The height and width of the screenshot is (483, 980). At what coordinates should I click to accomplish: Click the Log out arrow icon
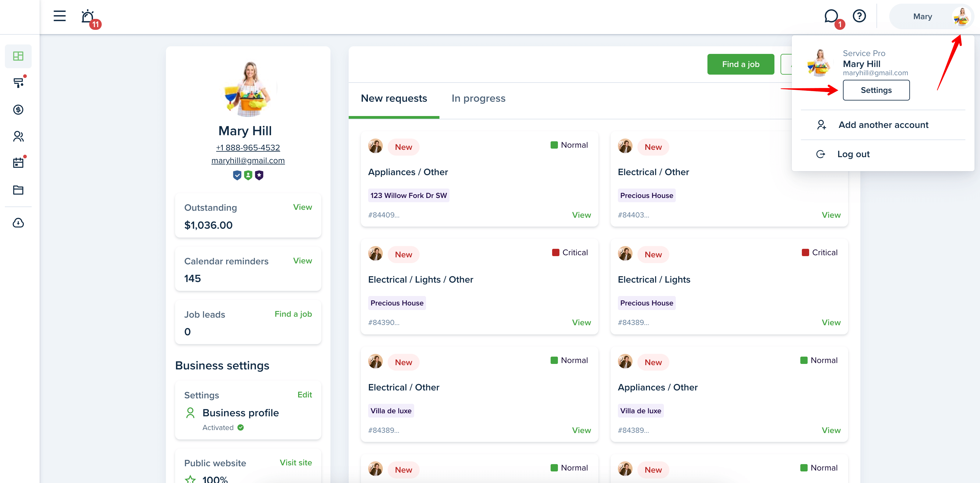coord(821,154)
